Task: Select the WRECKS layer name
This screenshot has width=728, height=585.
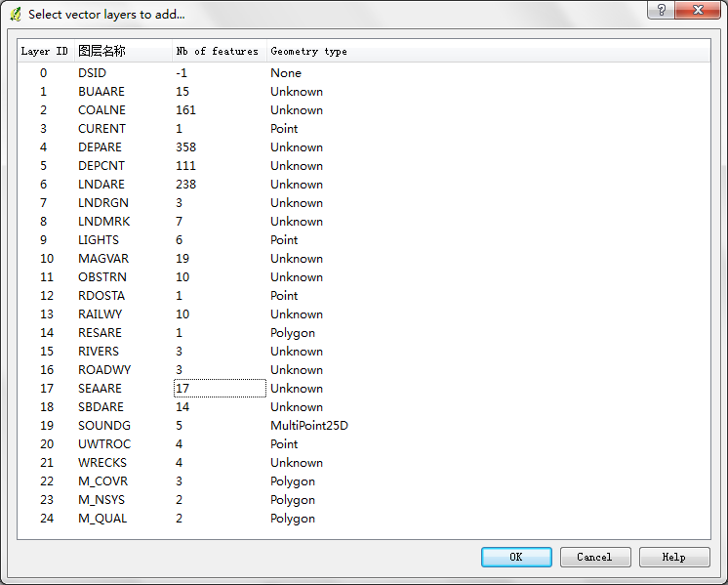Action: point(102,463)
